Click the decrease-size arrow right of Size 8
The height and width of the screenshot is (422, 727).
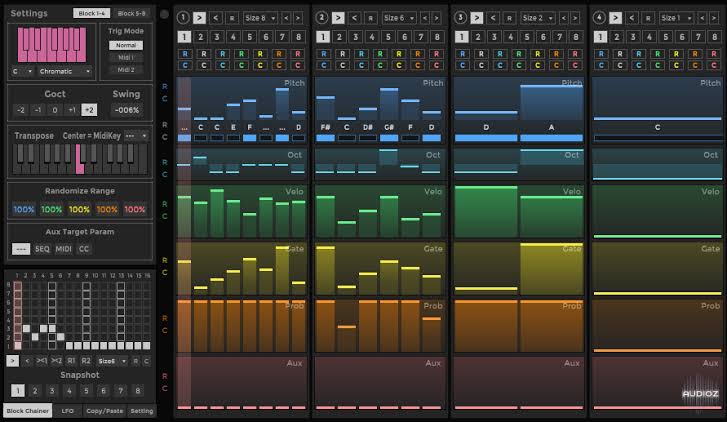287,18
